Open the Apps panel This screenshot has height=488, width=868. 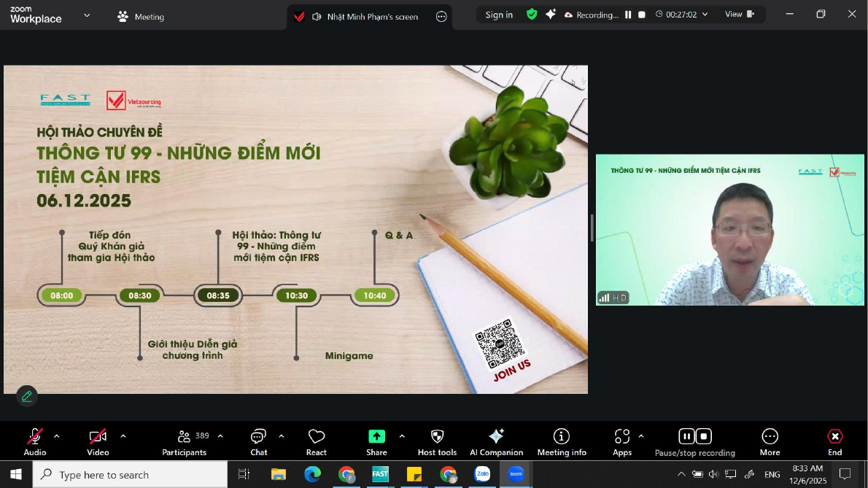click(621, 442)
